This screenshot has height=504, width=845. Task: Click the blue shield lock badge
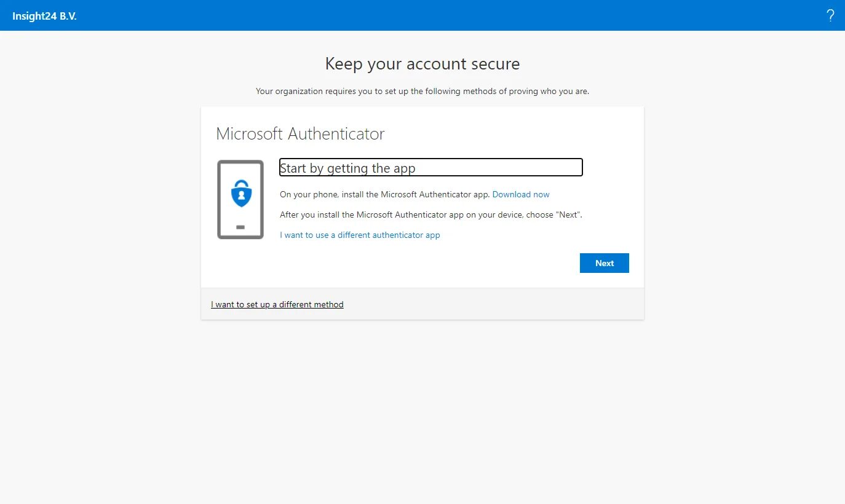click(240, 193)
